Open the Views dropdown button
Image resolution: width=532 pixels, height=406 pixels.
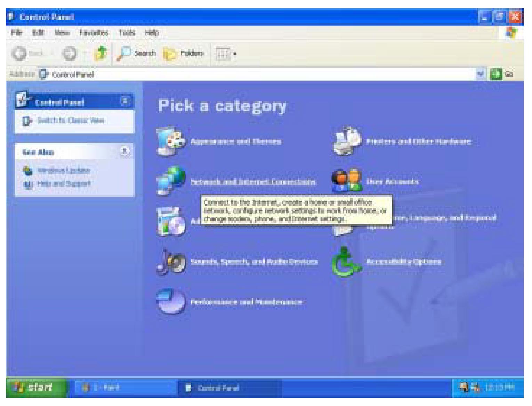click(226, 53)
